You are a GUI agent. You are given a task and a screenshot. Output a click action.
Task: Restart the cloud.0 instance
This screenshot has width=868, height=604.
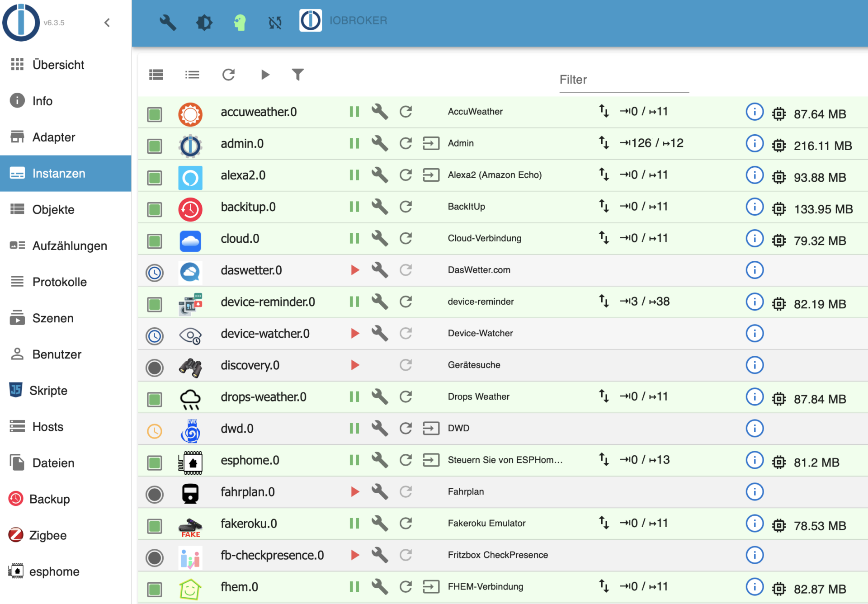point(406,238)
